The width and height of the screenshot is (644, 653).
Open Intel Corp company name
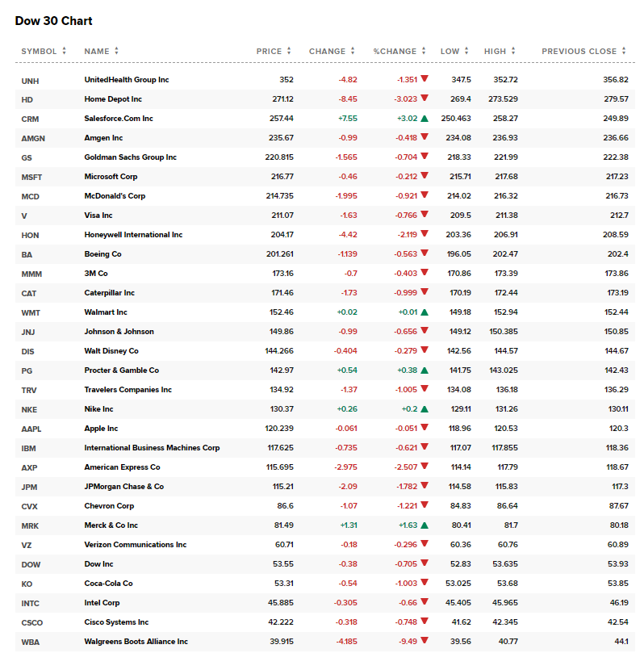click(102, 603)
